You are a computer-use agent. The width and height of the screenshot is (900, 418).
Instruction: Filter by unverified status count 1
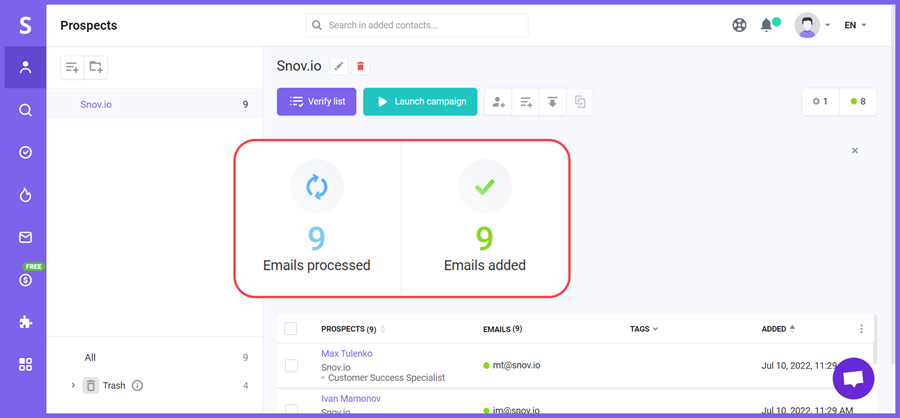point(820,102)
